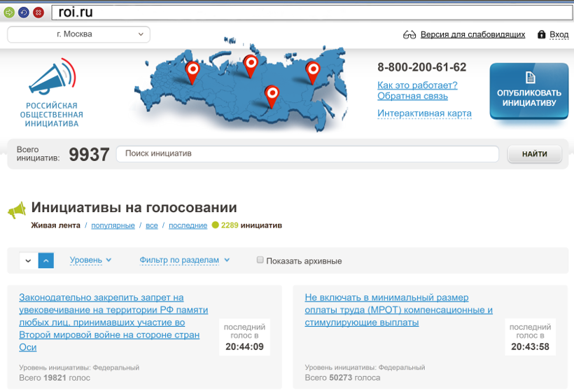Click the roi.ru address bar
574x392 pixels.
[312, 13]
